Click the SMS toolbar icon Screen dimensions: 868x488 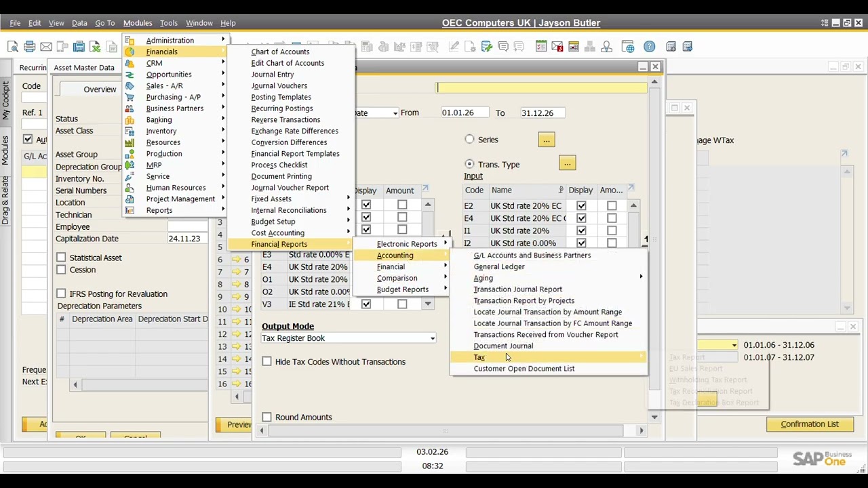point(62,47)
